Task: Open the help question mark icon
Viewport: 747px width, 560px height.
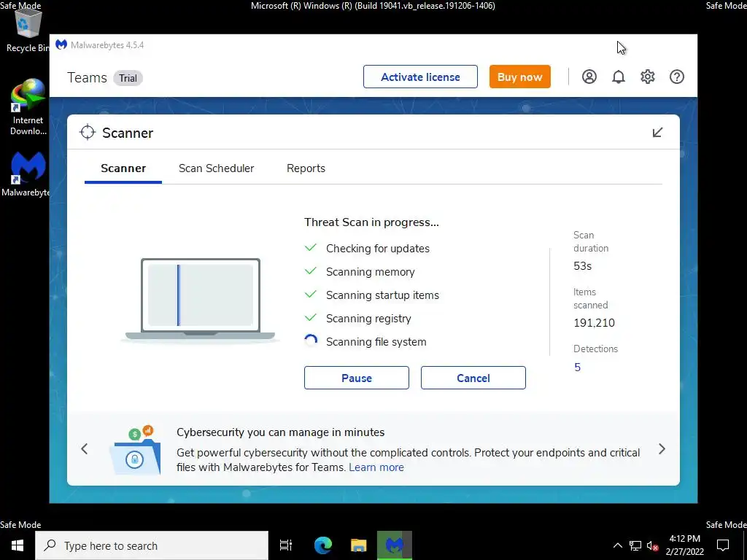Action: [676, 77]
